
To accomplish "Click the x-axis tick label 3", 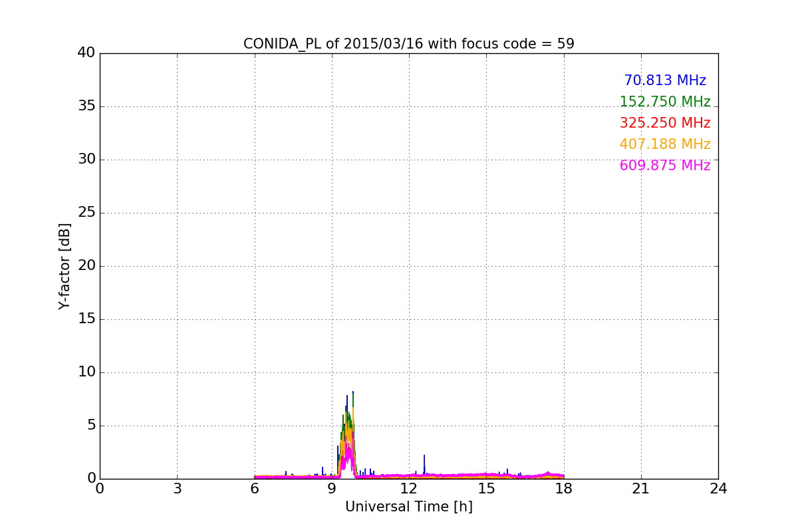I will tap(177, 489).
